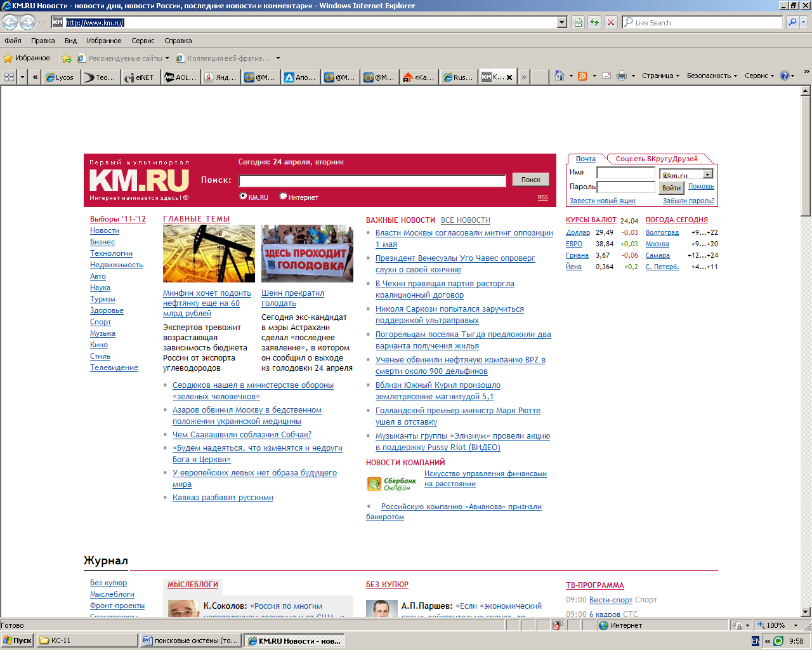
Task: Open the recent pages dropdown arrow
Action: [x=42, y=22]
